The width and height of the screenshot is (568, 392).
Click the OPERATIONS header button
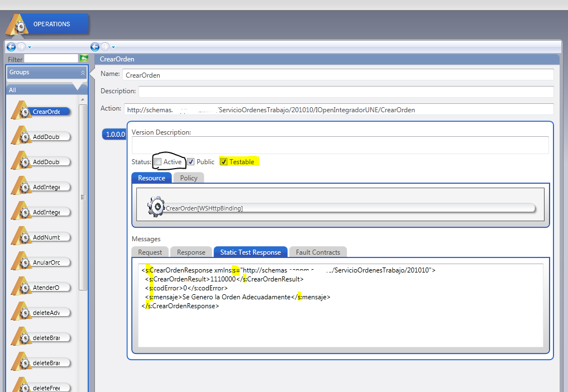coord(52,24)
